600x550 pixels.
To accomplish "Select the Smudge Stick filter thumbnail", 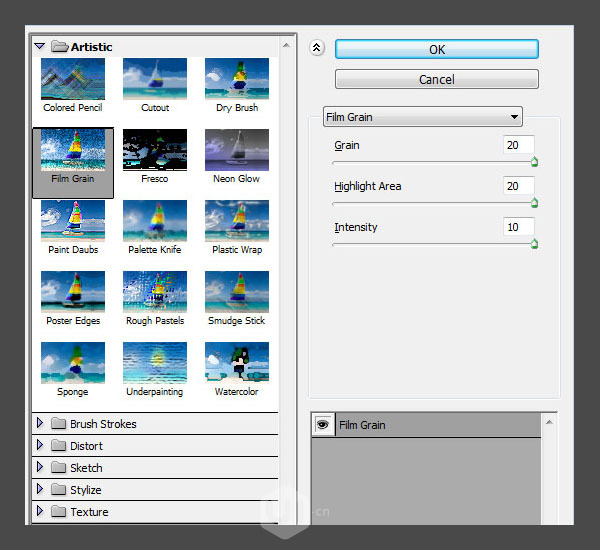I will coord(237,292).
